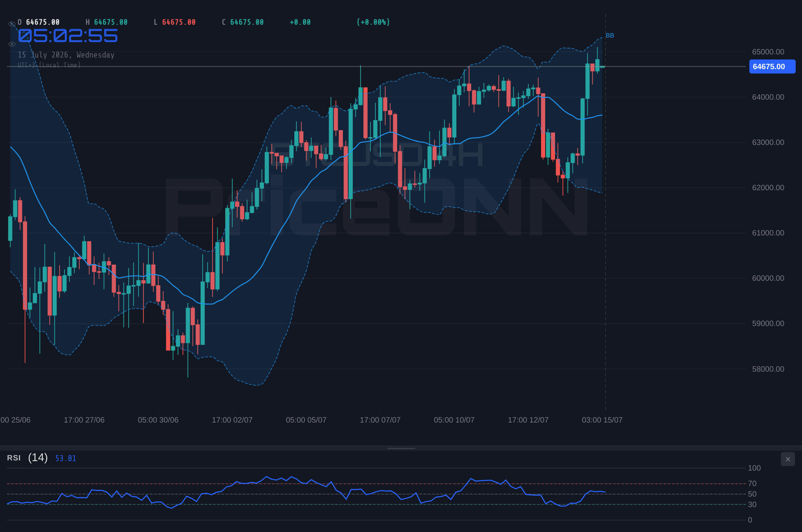The height and width of the screenshot is (532, 802).
Task: Click the 58000.00 price axis label
Action: click(768, 369)
